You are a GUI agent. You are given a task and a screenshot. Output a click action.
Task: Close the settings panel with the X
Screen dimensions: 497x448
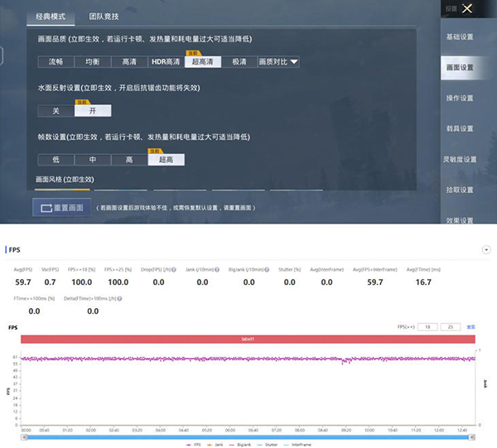(x=468, y=9)
